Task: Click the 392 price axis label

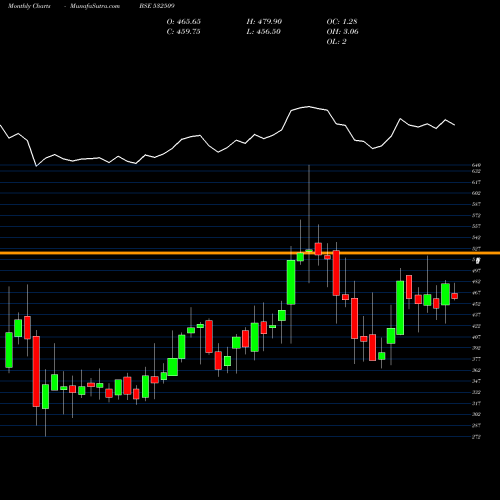Action: (476, 348)
